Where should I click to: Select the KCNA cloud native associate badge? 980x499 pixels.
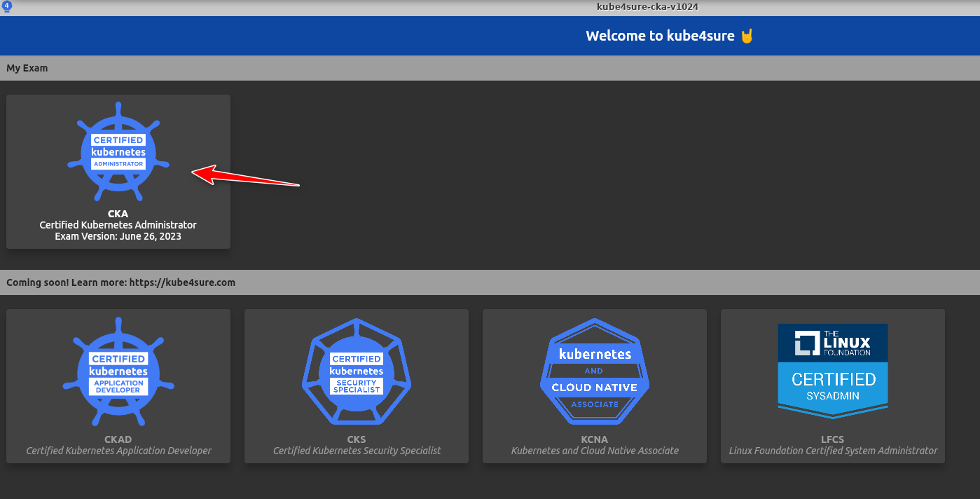tap(595, 371)
